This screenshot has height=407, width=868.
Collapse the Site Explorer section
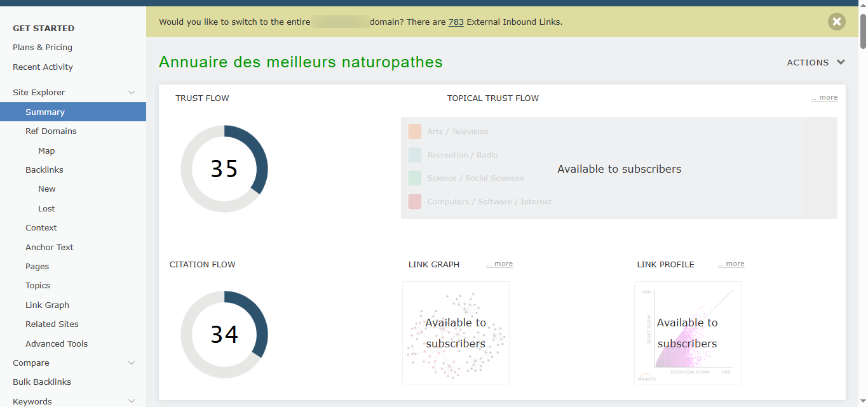132,93
